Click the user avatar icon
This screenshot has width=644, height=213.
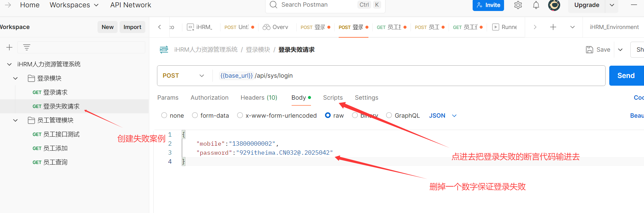(x=554, y=5)
